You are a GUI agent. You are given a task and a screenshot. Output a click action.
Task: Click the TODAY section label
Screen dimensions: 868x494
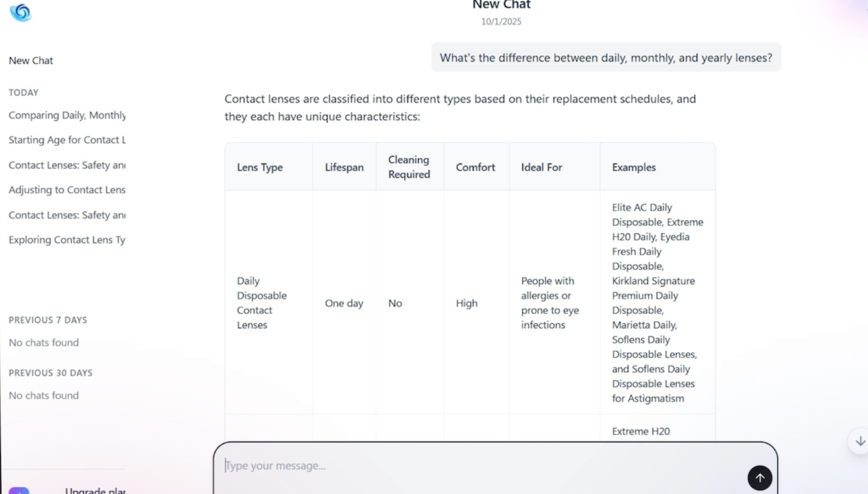coord(24,92)
